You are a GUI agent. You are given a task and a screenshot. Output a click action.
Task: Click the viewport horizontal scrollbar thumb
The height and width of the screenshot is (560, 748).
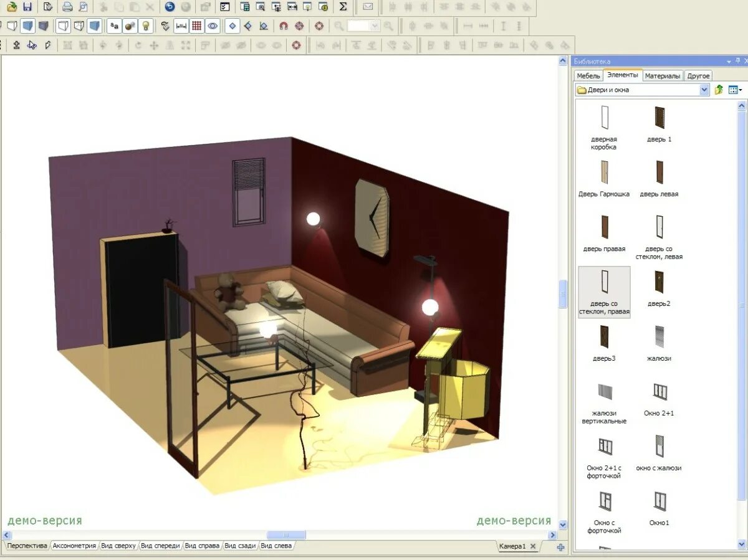(x=286, y=535)
